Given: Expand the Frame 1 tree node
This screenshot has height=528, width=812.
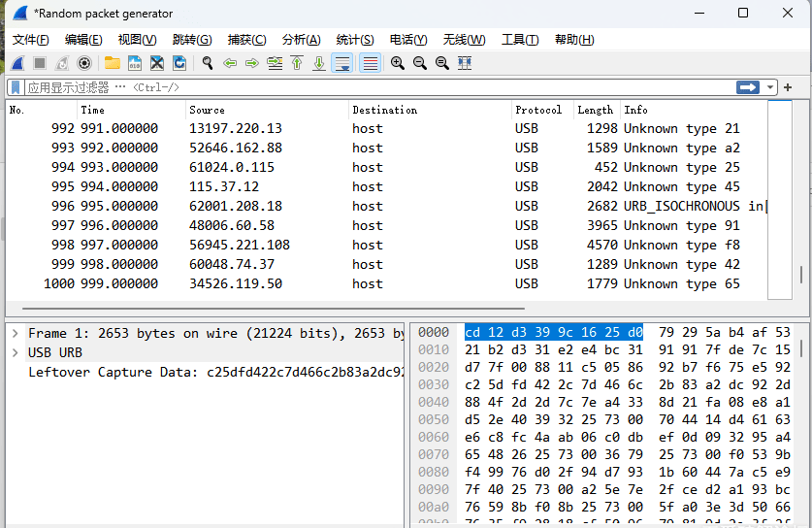Looking at the screenshot, I should pos(16,333).
